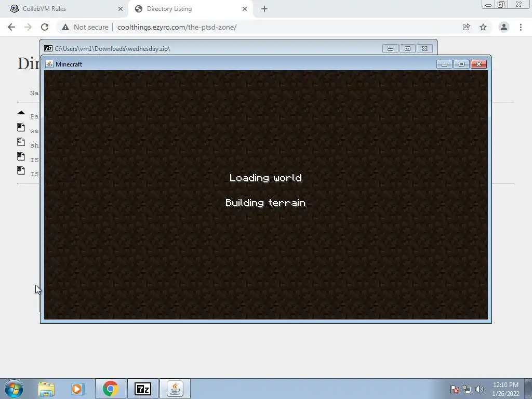Switch to the Directory Listing tab
The image size is (532, 399).
(190, 9)
